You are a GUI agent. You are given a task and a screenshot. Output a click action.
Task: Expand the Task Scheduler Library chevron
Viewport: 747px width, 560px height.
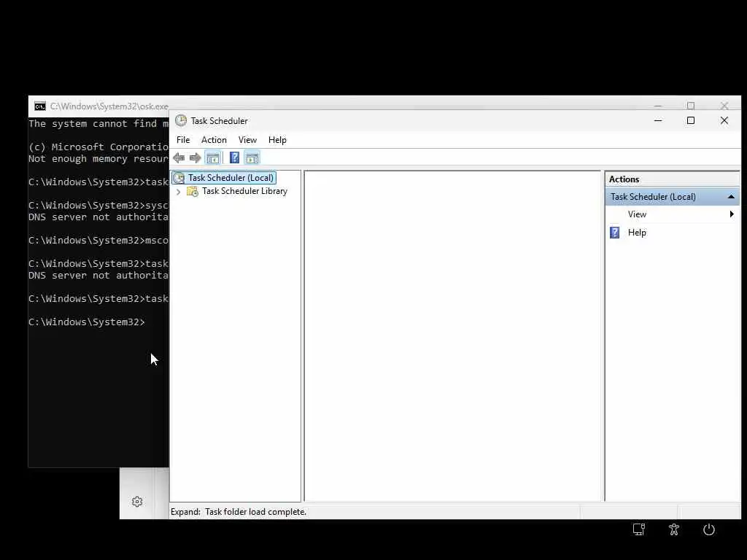pyautogui.click(x=178, y=192)
